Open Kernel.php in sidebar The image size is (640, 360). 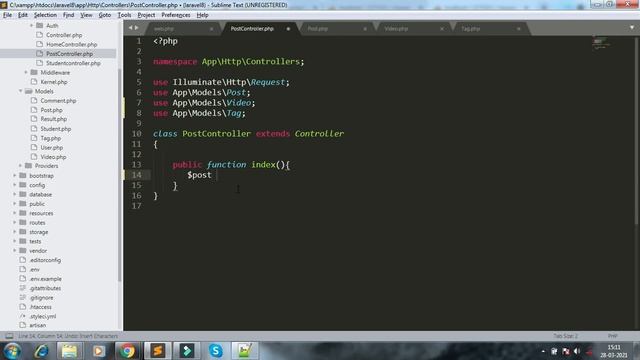pyautogui.click(x=54, y=82)
